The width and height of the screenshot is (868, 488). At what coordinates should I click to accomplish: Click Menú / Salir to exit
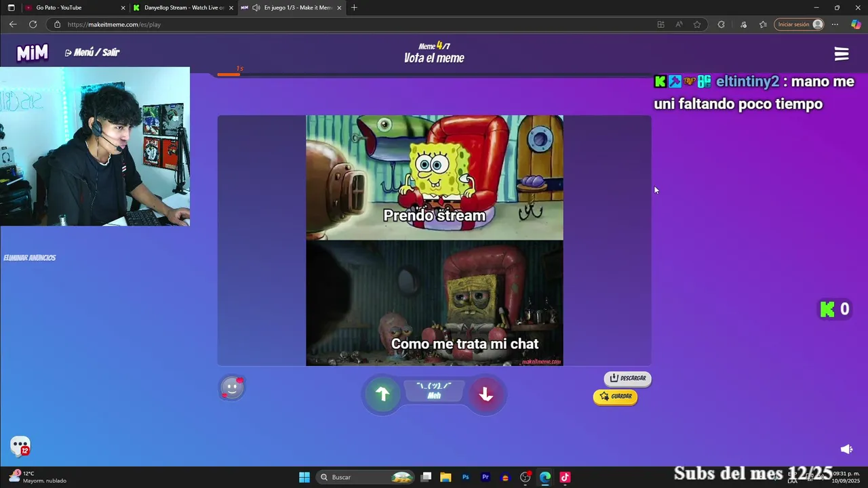click(92, 52)
